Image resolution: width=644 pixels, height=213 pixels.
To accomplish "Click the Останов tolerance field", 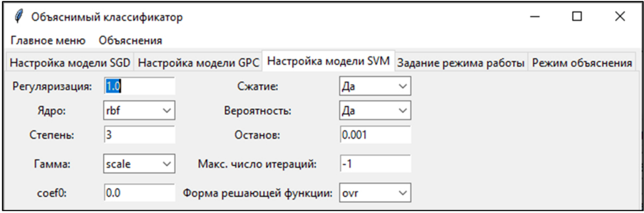I will tap(375, 135).
